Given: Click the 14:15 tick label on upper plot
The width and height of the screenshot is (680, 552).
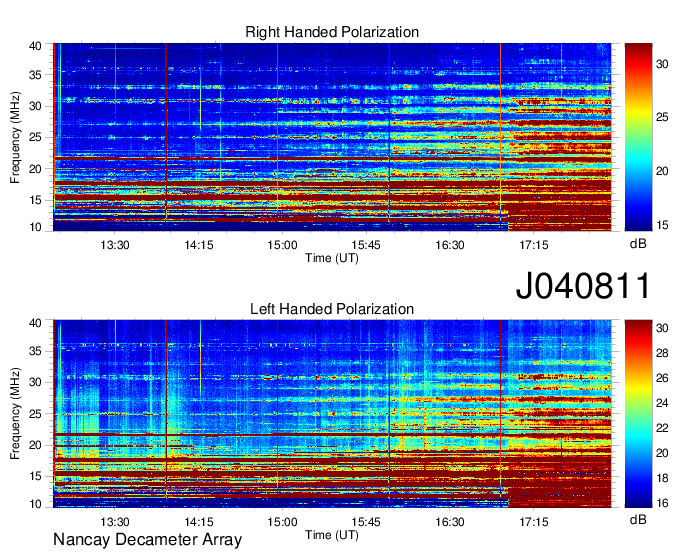Looking at the screenshot, I should [x=199, y=245].
